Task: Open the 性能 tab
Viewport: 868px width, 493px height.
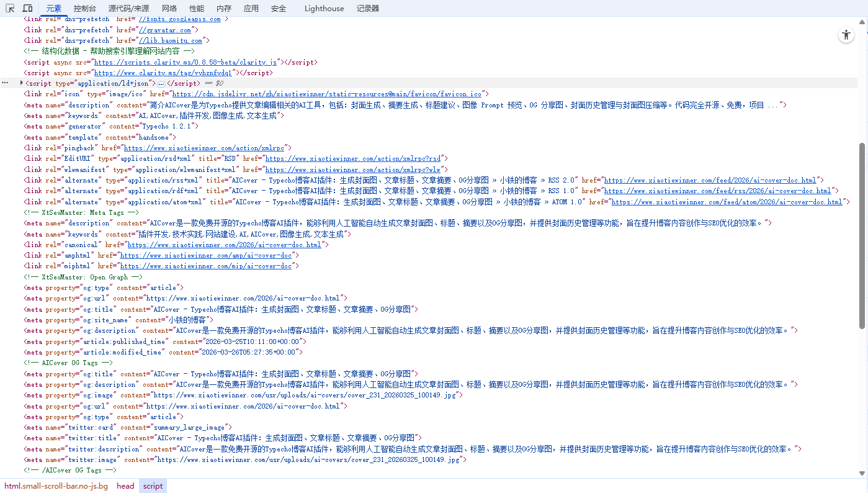Action: coord(197,9)
